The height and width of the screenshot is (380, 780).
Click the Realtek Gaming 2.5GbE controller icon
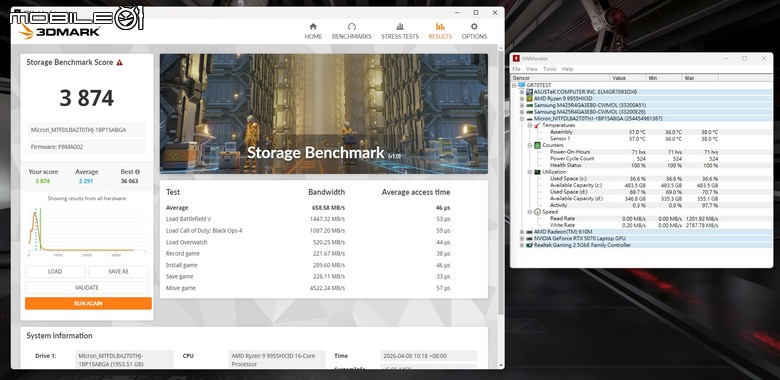(530, 245)
